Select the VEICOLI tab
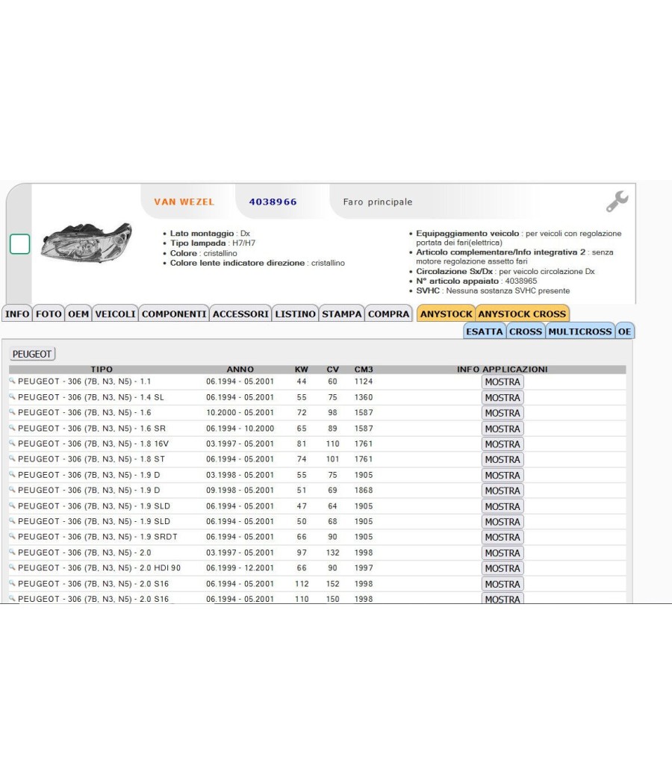 click(x=116, y=314)
